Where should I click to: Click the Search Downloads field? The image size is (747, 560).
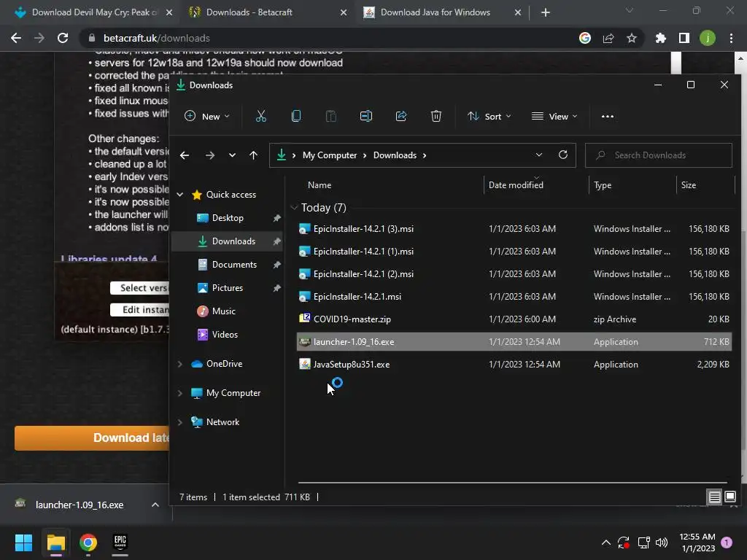coord(659,155)
